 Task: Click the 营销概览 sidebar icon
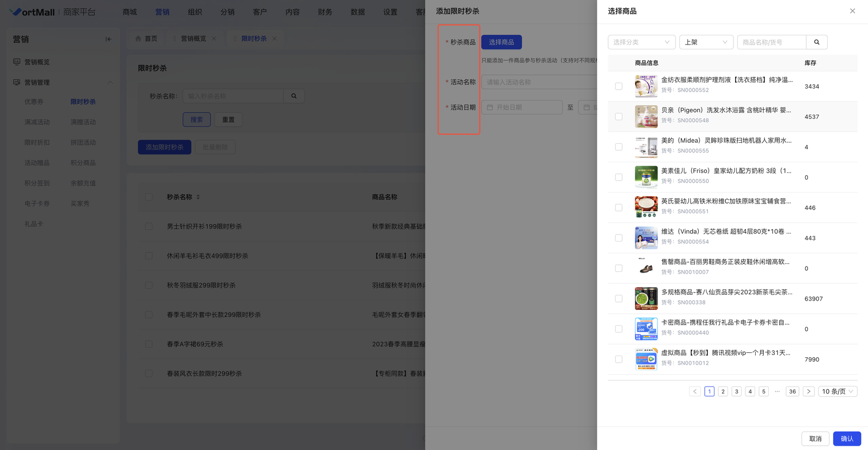pos(17,62)
